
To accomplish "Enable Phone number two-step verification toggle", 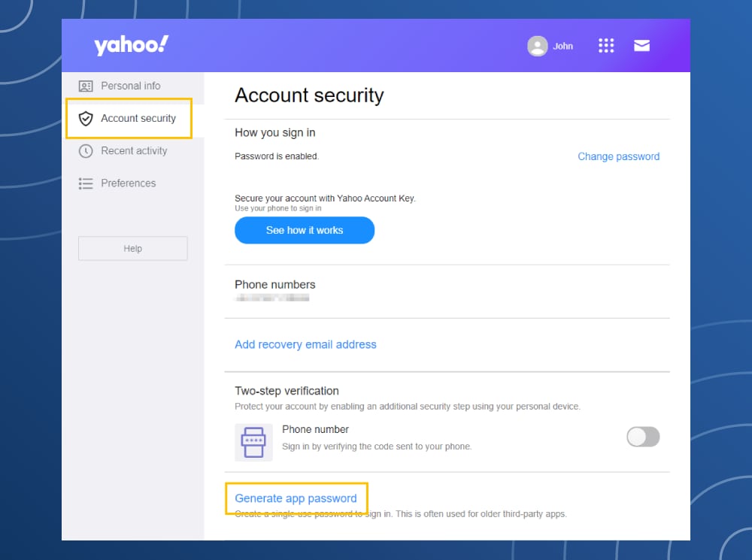I will pyautogui.click(x=643, y=437).
